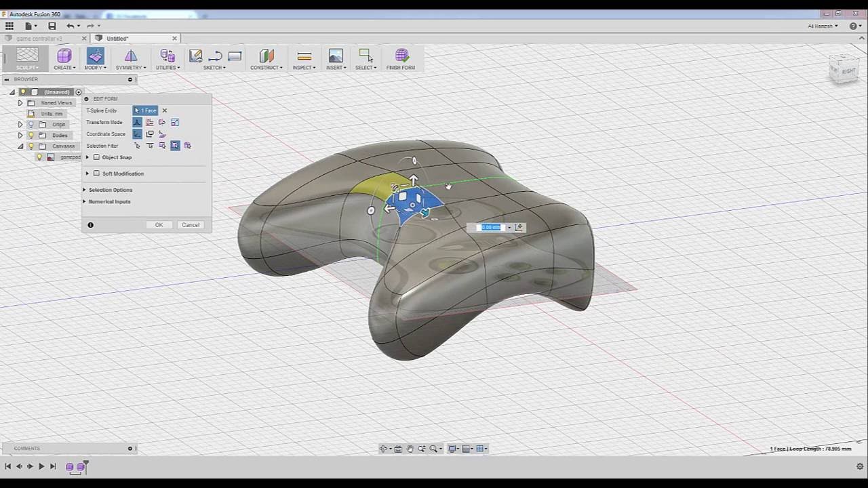Toggle Canvases visibility light bulb

(31, 146)
